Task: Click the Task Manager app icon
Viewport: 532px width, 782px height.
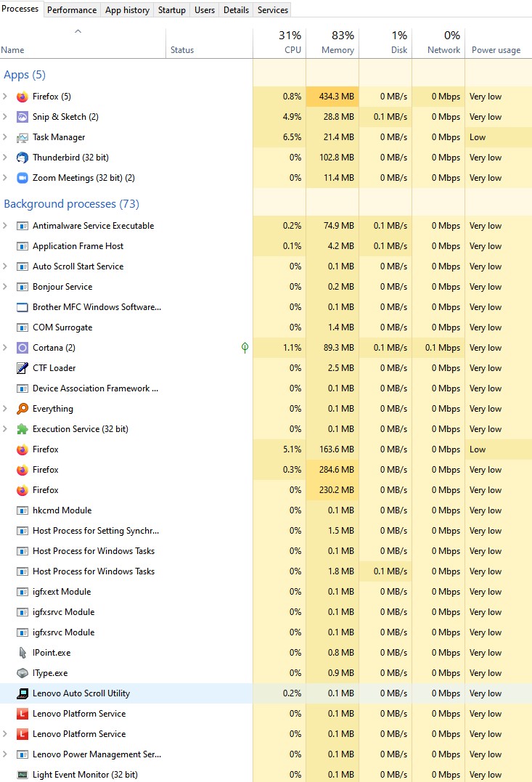Action: click(x=22, y=137)
